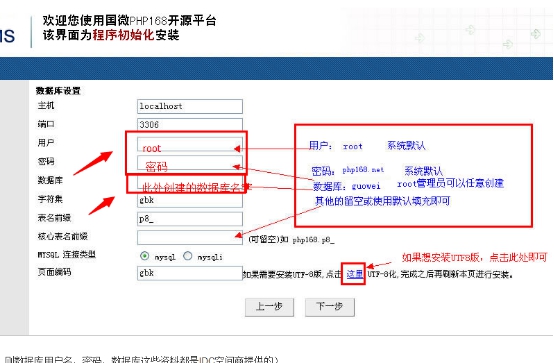Click the partial logo in the header
Screen dimensions: 554x363
click(7, 36)
